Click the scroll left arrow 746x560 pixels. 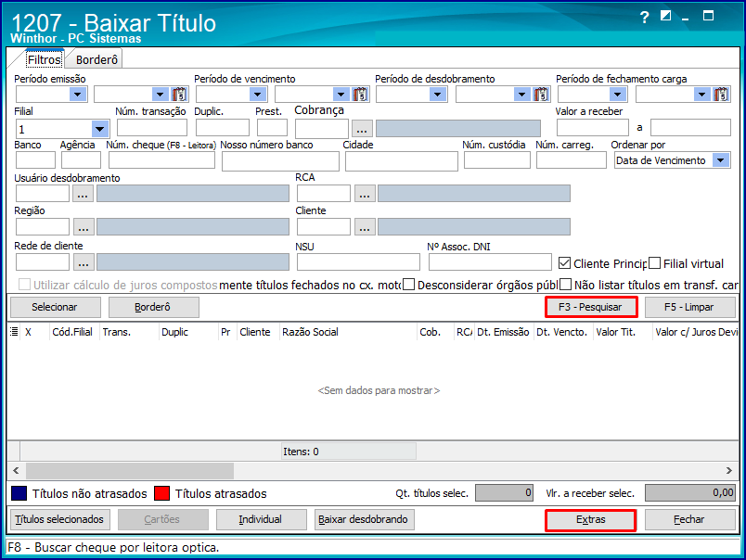16,471
